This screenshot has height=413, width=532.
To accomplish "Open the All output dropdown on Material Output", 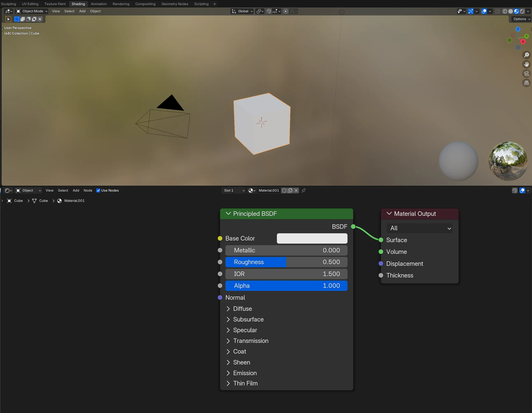I will (x=419, y=228).
